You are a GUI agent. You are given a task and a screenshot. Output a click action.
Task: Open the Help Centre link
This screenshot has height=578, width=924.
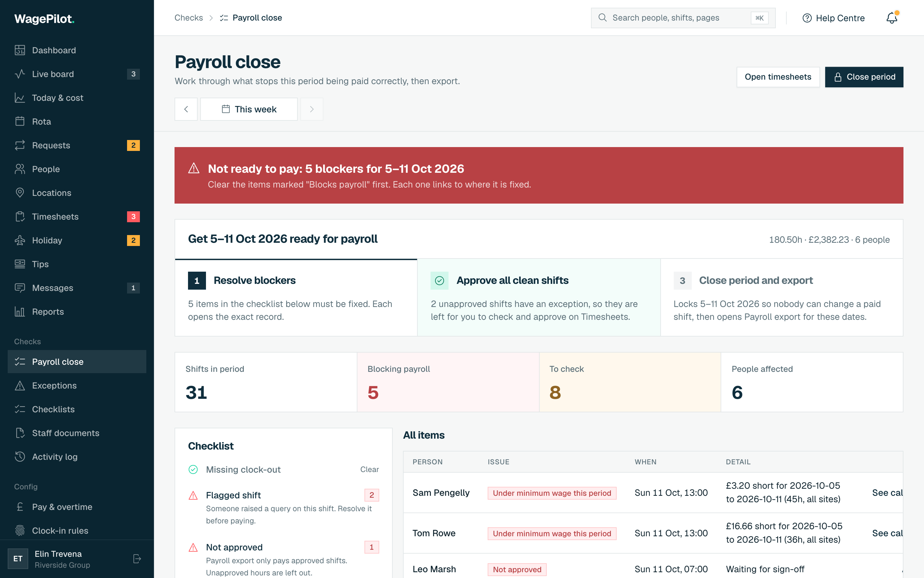coord(834,18)
